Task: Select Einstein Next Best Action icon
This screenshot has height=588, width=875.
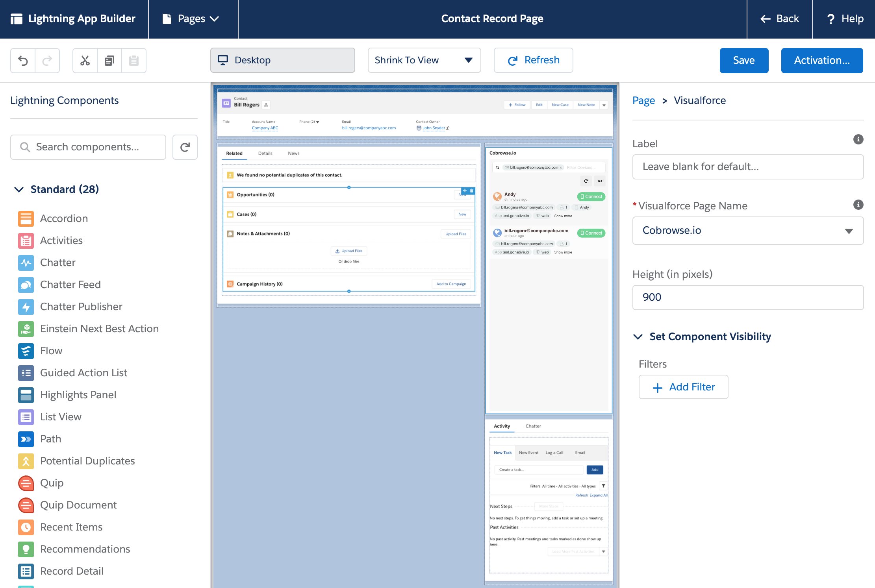Action: (26, 329)
